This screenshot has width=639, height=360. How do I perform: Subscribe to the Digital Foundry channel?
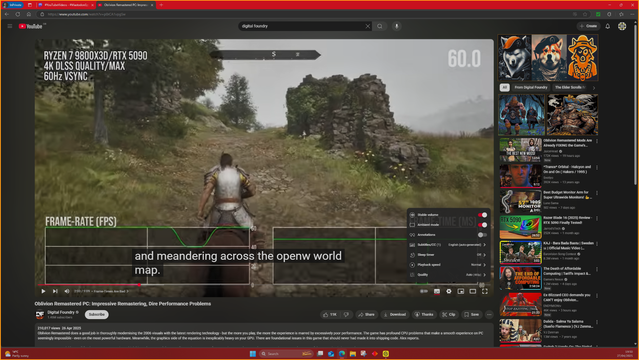pos(97,314)
